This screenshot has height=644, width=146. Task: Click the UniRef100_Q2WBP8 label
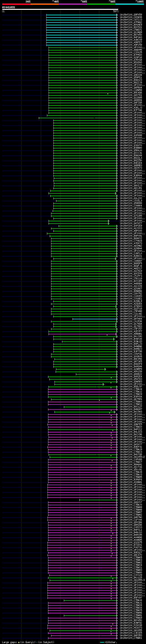pos(131,369)
